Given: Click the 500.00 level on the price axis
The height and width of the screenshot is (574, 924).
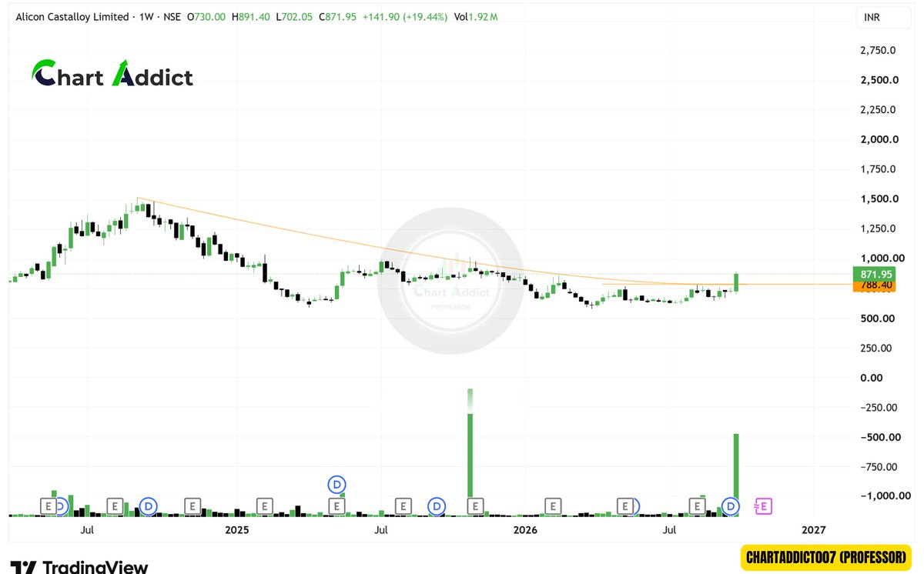Looking at the screenshot, I should point(879,318).
